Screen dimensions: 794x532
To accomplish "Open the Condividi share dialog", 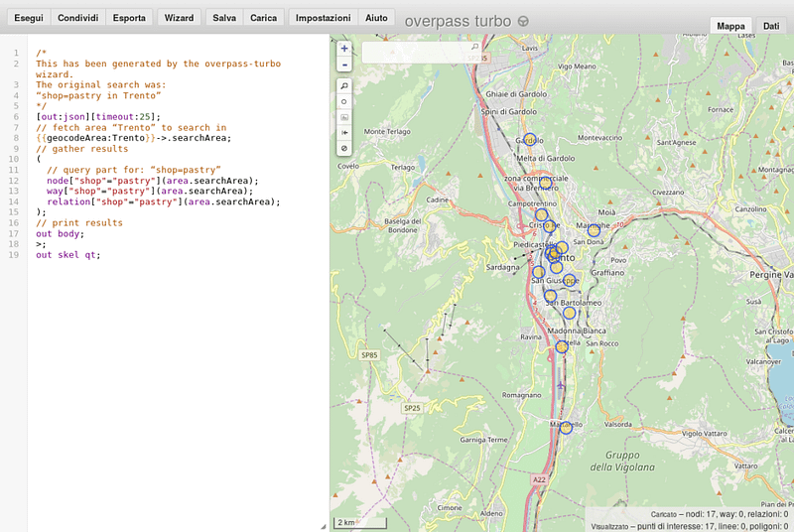I will 78,18.
